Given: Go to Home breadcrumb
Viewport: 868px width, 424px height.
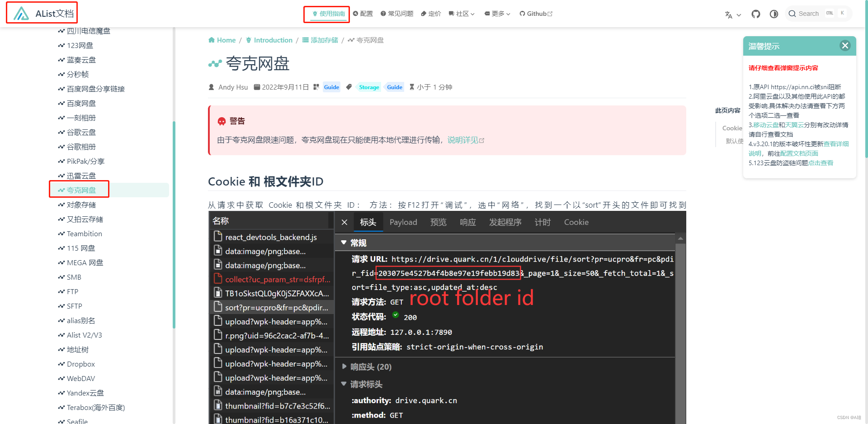Looking at the screenshot, I should (222, 40).
